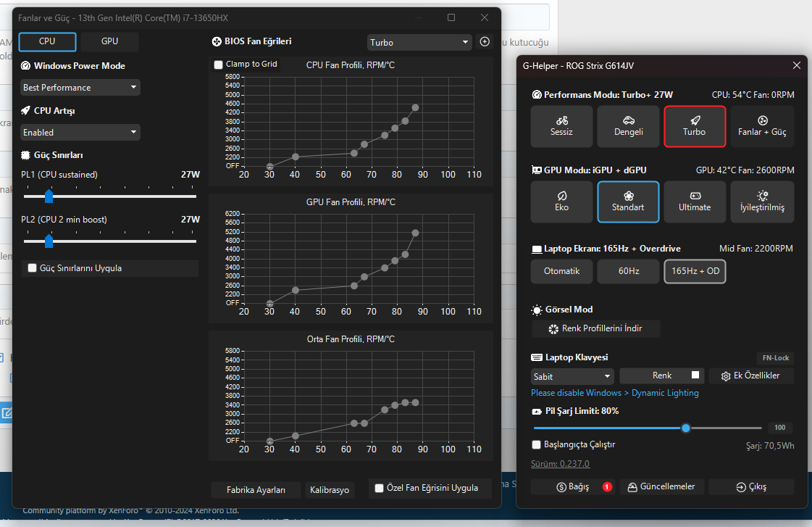This screenshot has width=812, height=527.
Task: Click the GPU Modu card icon
Action: tap(537, 170)
